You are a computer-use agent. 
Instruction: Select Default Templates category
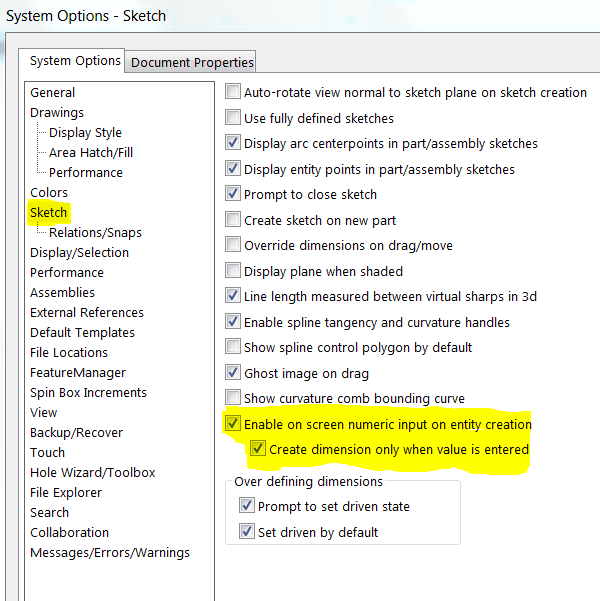pyautogui.click(x=82, y=332)
